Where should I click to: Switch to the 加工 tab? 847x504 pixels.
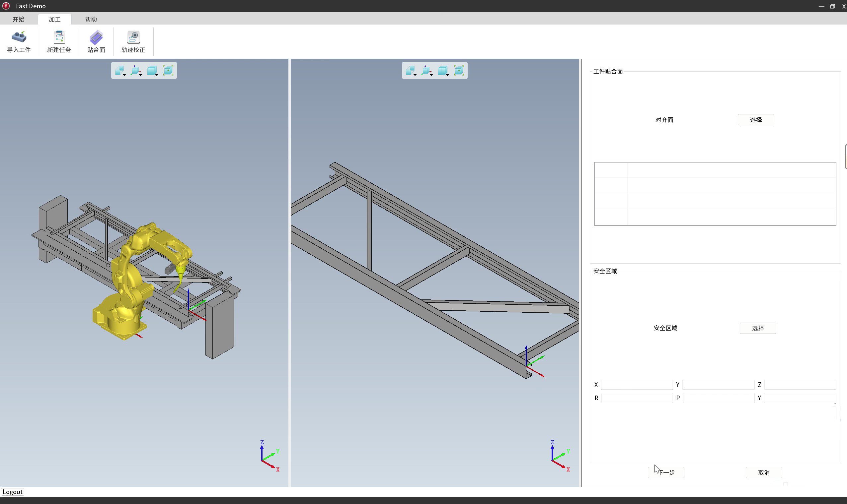(55, 19)
